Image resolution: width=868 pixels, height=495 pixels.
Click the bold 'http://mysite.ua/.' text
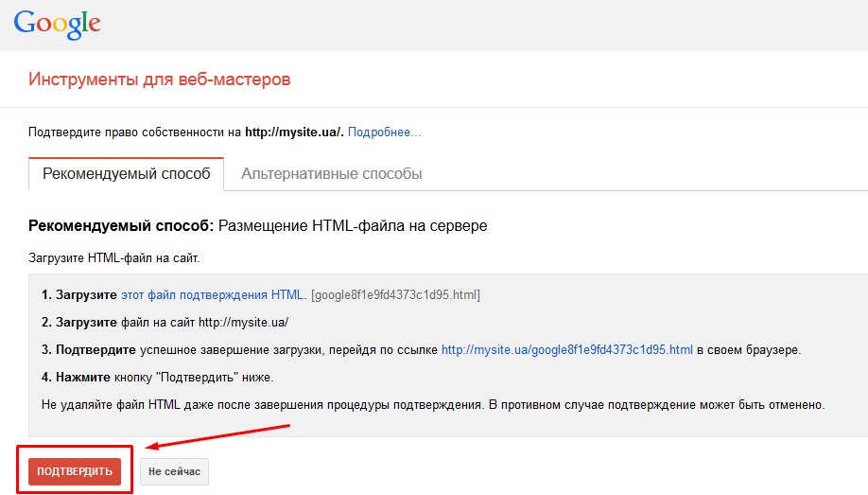pyautogui.click(x=294, y=132)
